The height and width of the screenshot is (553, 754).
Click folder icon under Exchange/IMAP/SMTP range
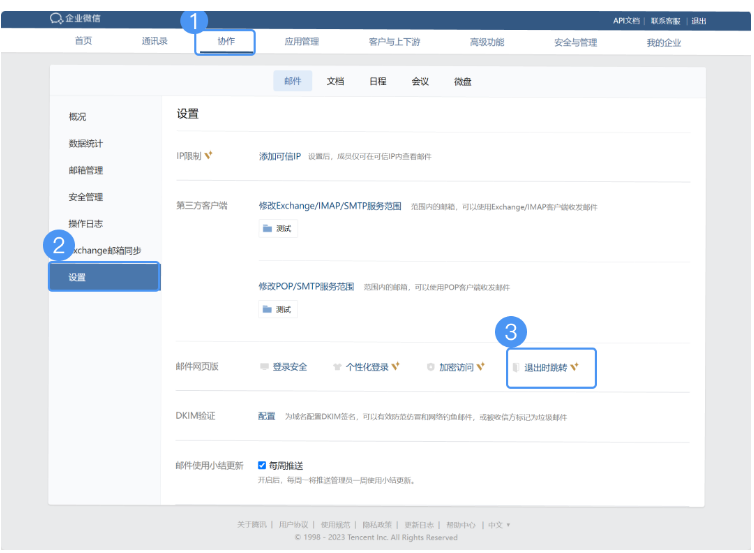(267, 229)
